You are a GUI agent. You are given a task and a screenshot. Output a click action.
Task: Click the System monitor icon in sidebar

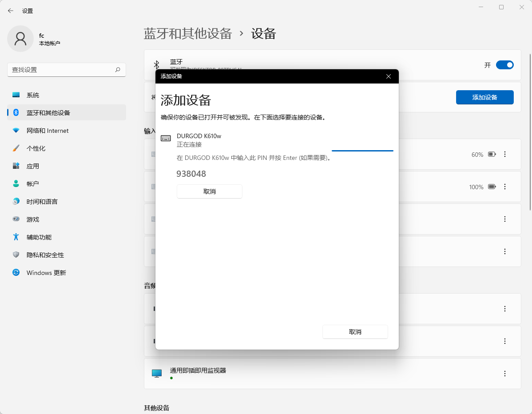pyautogui.click(x=16, y=95)
